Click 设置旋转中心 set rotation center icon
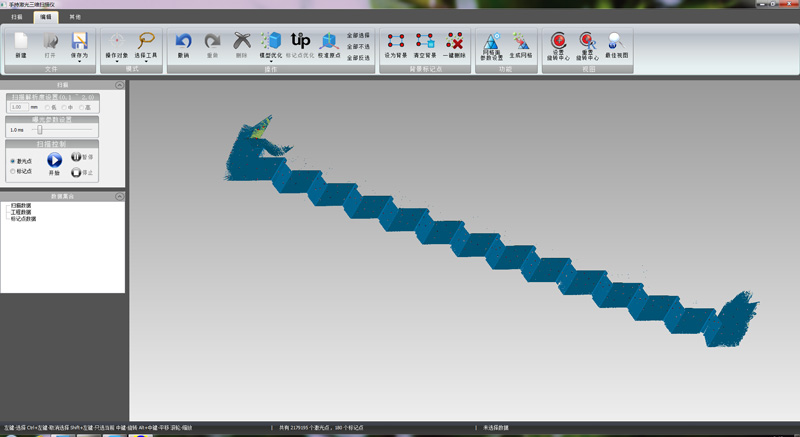 coord(559,42)
